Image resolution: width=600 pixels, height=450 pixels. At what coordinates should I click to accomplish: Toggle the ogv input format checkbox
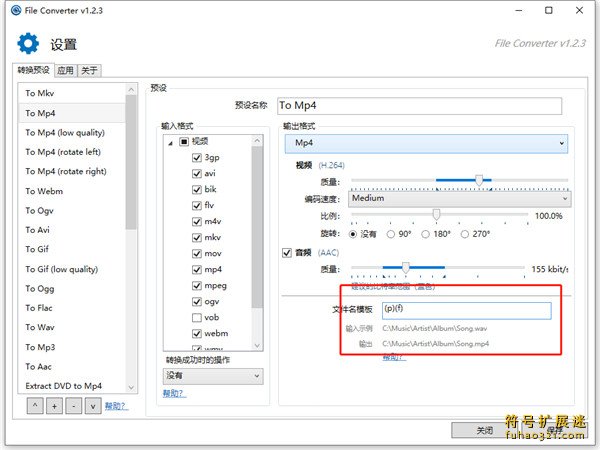point(197,302)
